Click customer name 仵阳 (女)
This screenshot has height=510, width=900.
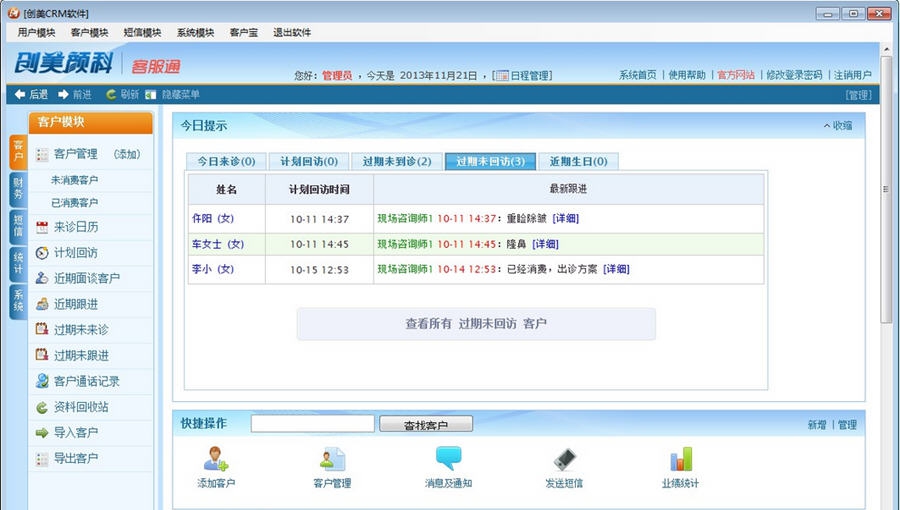[213, 219]
